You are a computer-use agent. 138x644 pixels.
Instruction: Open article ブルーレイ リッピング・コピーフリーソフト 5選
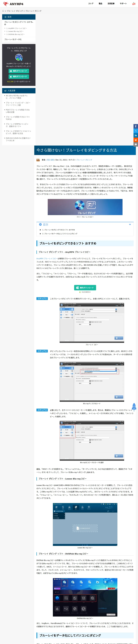coord(18,104)
